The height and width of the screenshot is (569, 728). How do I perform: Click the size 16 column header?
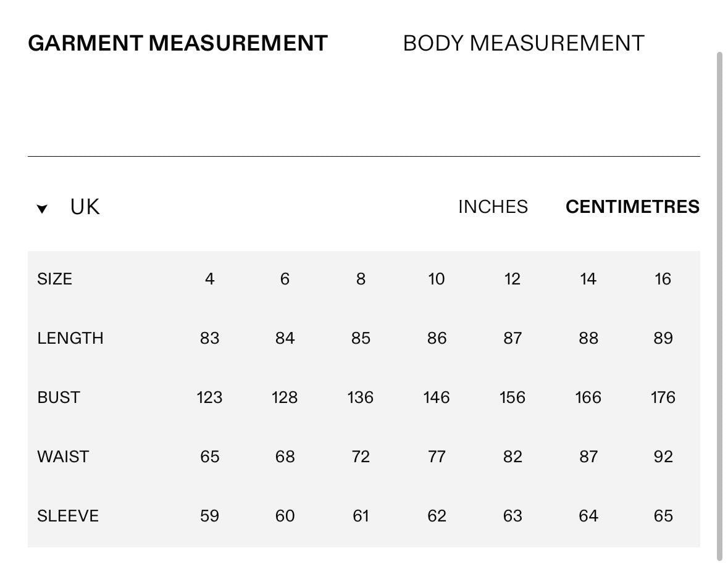click(663, 279)
